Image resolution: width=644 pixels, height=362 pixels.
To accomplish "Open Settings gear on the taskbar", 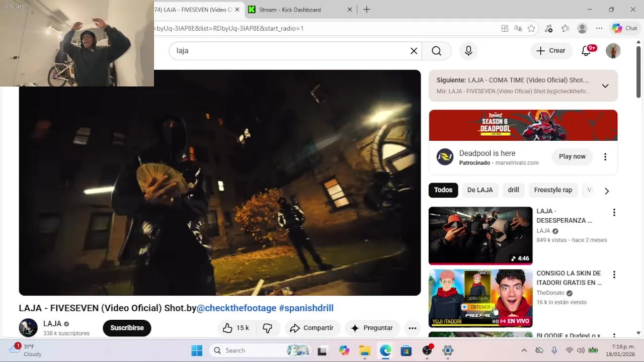I will tap(448, 350).
